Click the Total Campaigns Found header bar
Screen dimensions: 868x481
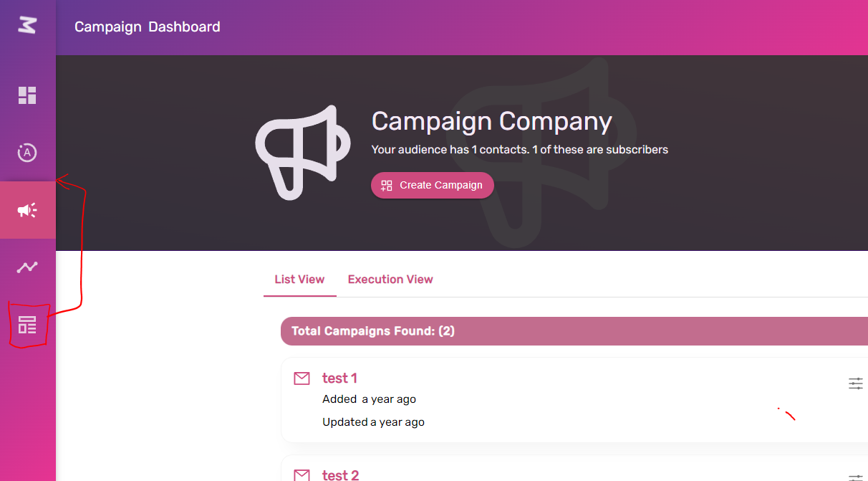(573, 331)
